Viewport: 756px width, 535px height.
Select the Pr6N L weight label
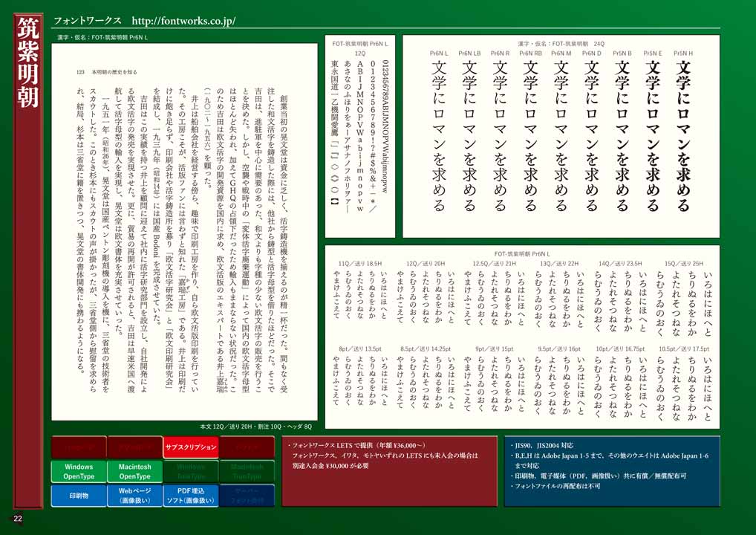coord(439,53)
